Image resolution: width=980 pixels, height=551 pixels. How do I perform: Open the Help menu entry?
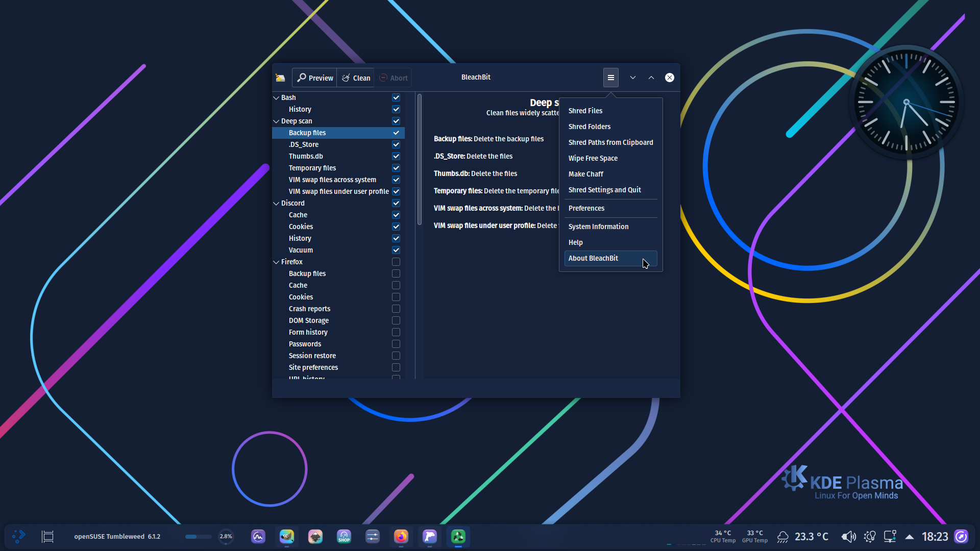click(610, 242)
